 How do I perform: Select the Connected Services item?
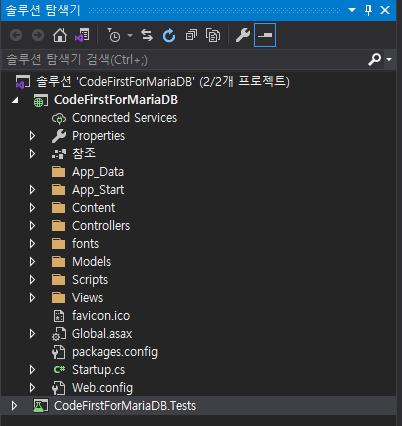124,118
